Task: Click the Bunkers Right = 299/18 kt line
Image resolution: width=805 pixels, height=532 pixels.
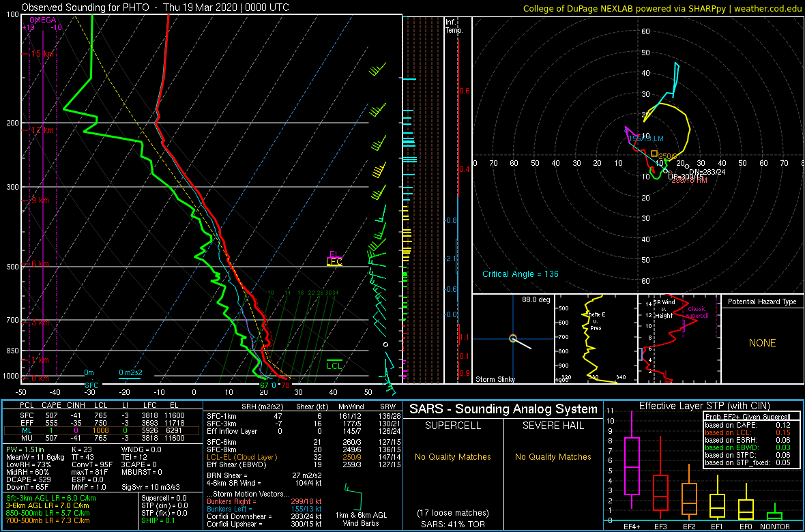Action: point(264,501)
